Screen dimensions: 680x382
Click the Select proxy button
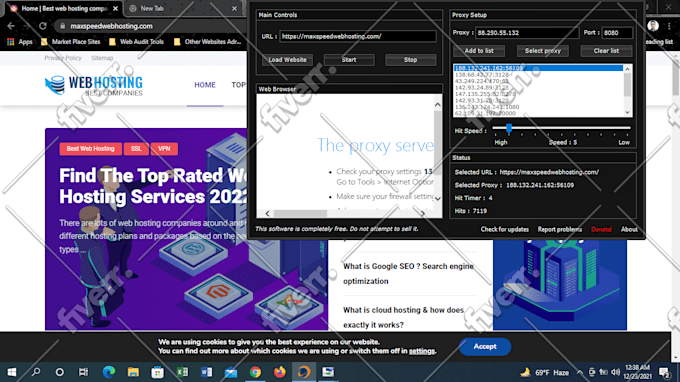(543, 51)
